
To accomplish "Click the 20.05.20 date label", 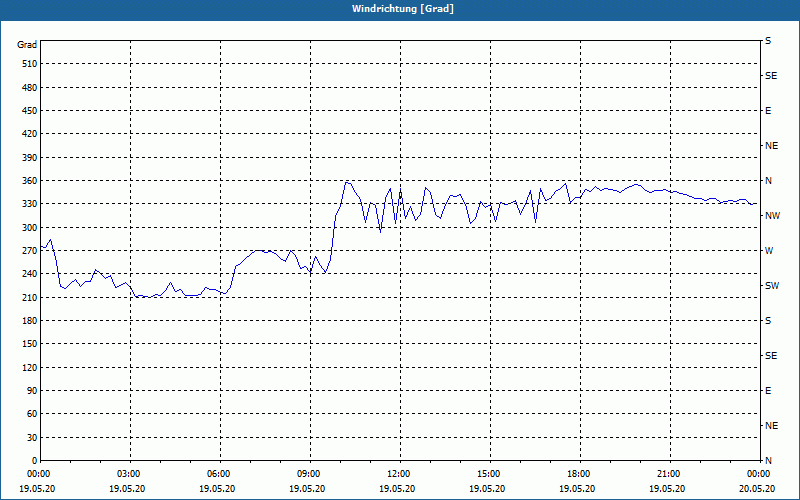I will [757, 488].
